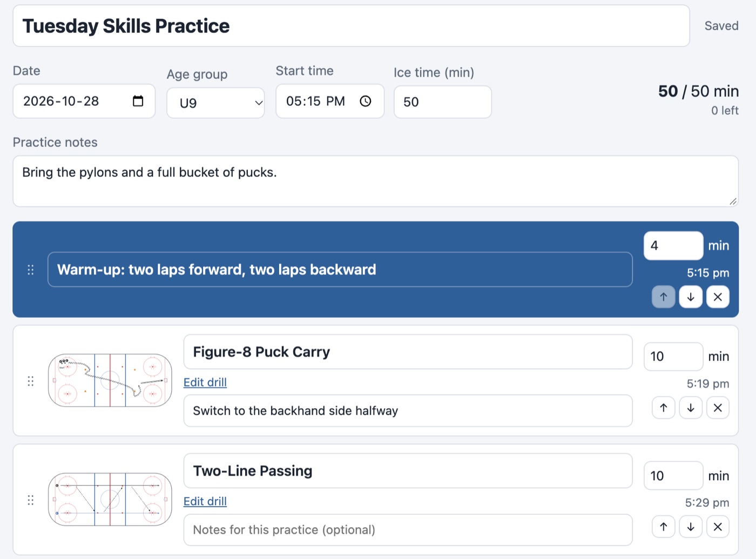The image size is (756, 559).
Task: Focus the Ice time minutes field
Action: pos(443,102)
